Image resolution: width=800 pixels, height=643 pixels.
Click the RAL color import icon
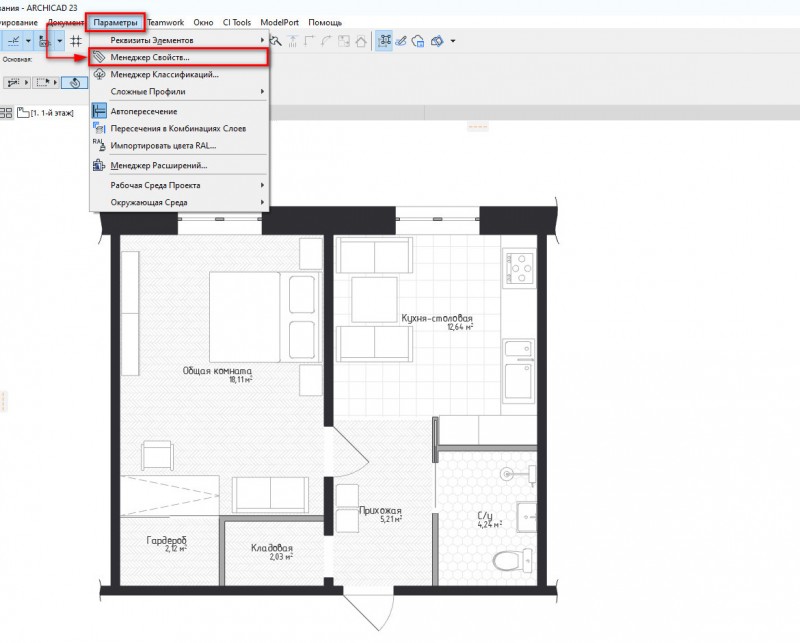99,145
